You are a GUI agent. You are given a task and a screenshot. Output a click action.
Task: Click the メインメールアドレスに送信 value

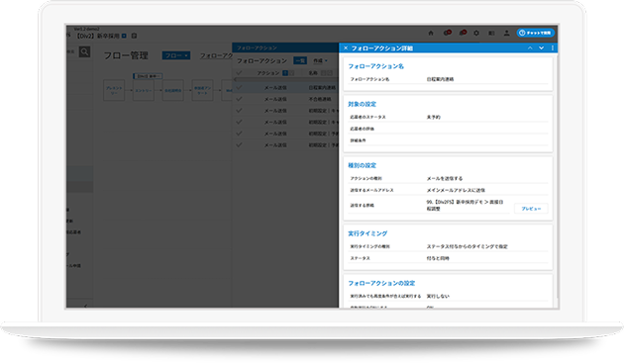click(x=456, y=190)
